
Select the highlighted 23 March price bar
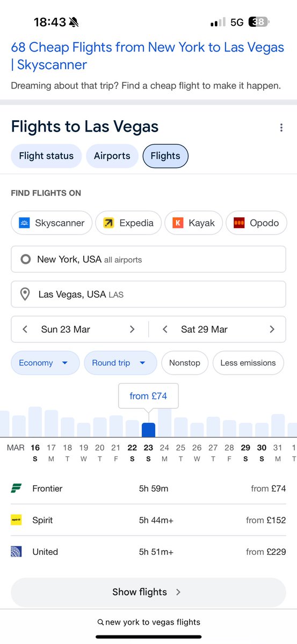pos(148,429)
